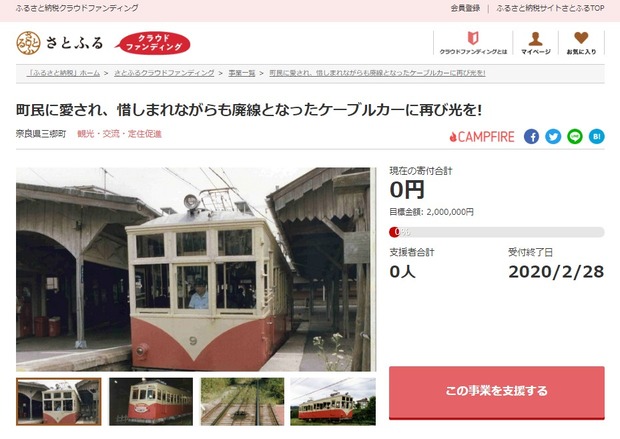This screenshot has height=439, width=620.
Task: Open 事業一覧 breadcrumb link
Action: point(242,73)
